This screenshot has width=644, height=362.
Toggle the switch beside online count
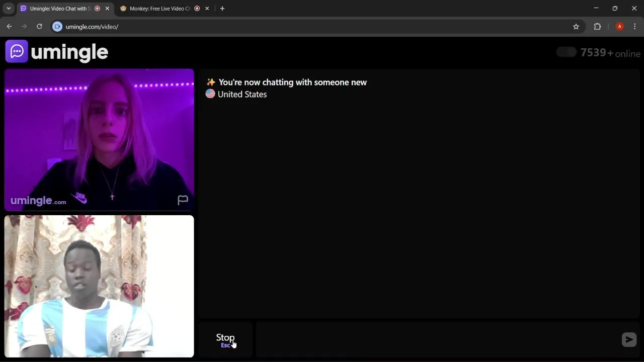tap(567, 52)
